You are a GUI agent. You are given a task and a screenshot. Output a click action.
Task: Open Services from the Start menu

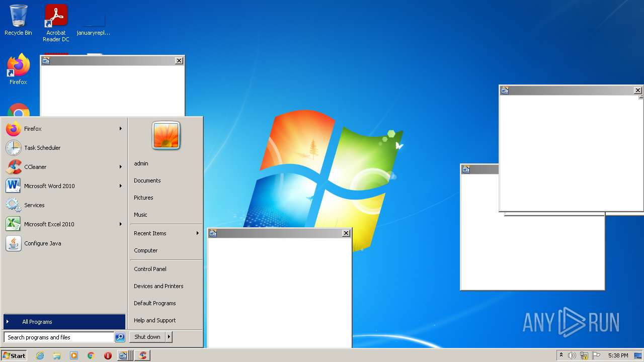point(64,205)
